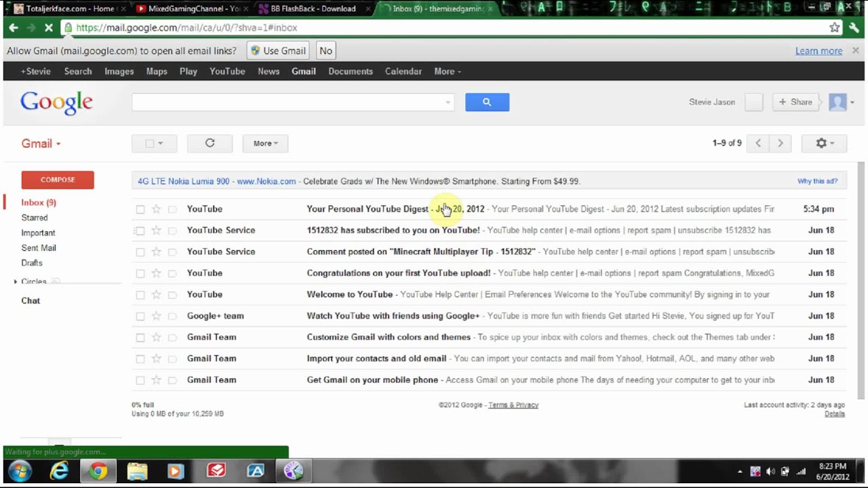This screenshot has width=868, height=488.
Task: Open settings gear menu
Action: (x=825, y=143)
